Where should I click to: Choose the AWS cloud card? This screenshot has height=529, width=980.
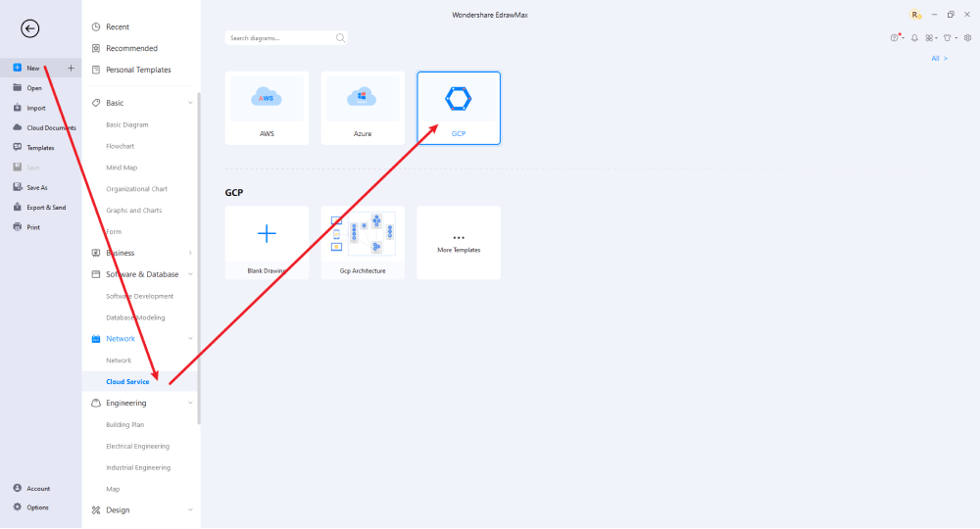click(267, 108)
